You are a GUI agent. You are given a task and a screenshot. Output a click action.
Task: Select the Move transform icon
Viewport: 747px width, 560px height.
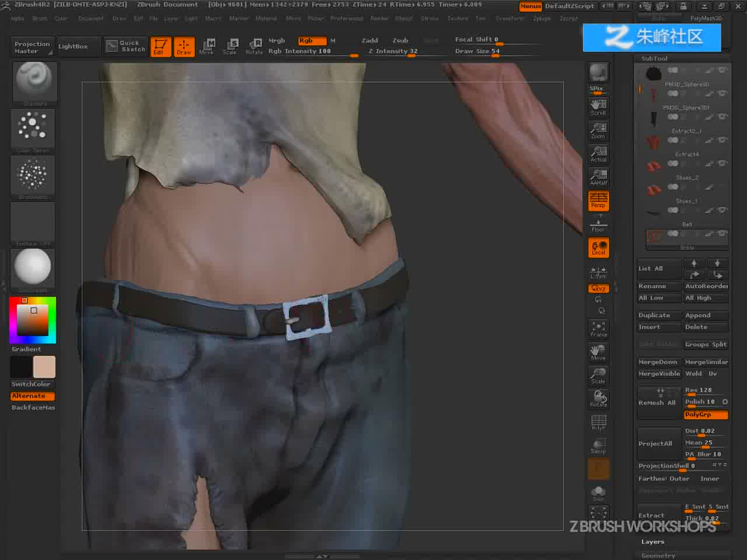(x=207, y=46)
